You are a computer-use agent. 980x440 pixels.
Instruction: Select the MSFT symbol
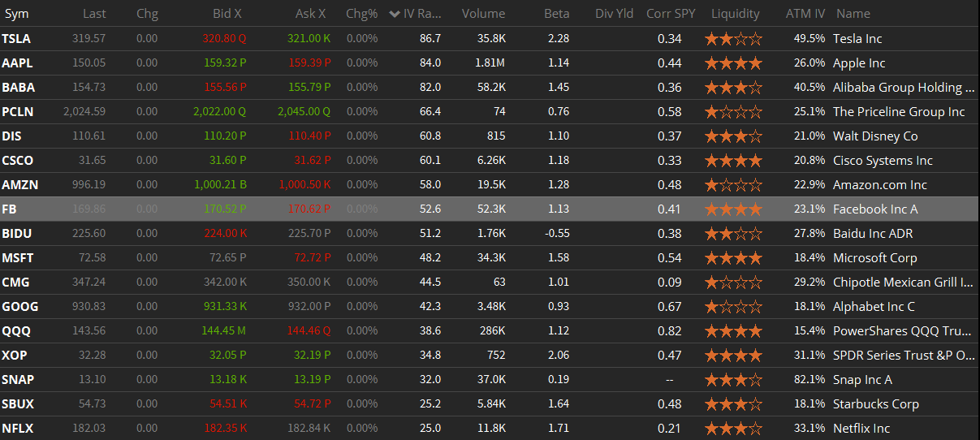[x=17, y=257]
